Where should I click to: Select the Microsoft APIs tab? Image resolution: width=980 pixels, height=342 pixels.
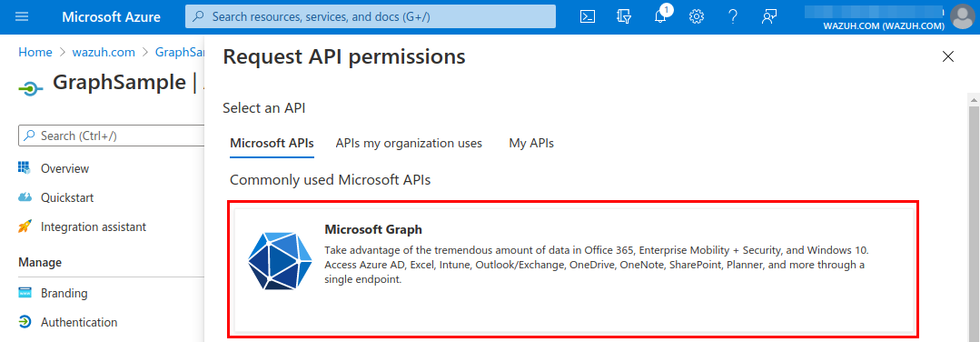pyautogui.click(x=272, y=144)
